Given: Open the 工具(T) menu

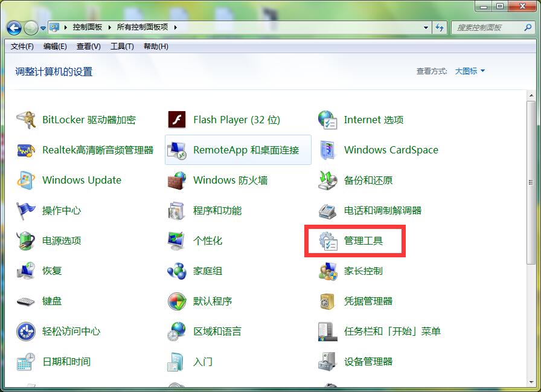Looking at the screenshot, I should pos(122,47).
